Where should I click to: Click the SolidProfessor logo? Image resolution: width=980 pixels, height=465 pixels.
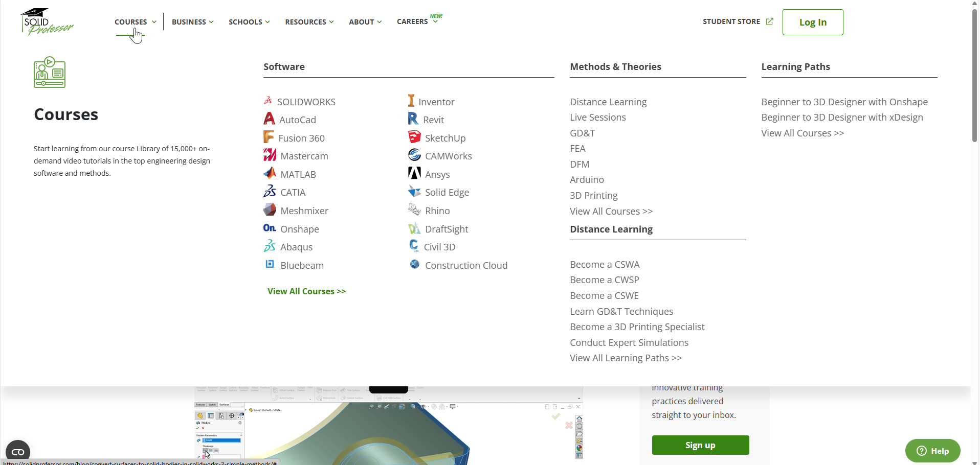[47, 22]
